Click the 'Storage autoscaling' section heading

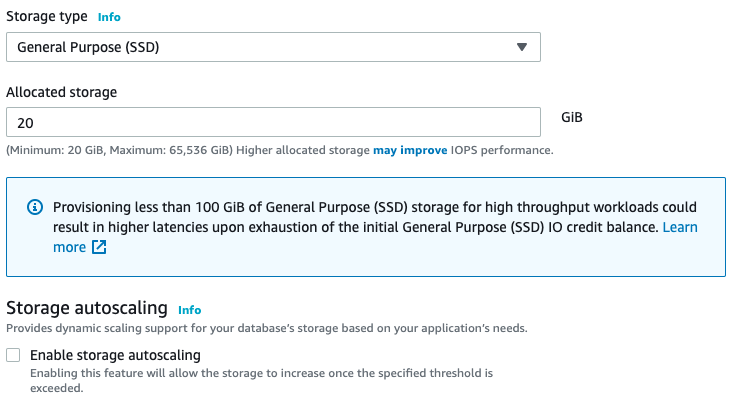87,308
